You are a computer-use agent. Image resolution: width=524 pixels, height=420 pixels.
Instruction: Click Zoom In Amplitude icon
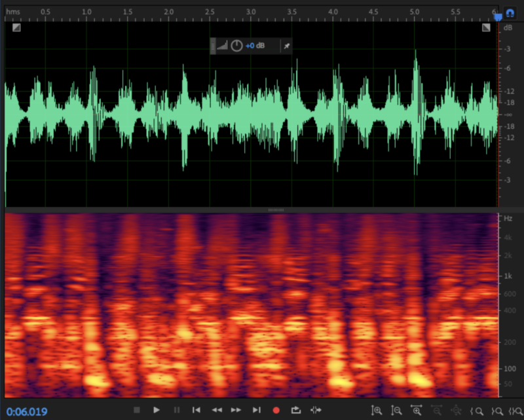(377, 411)
